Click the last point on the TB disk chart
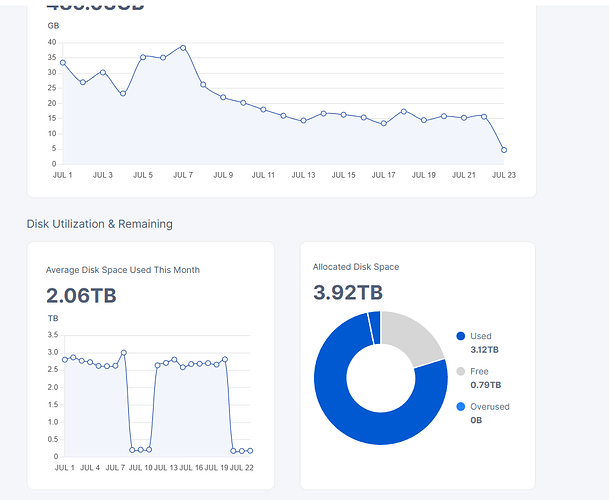The image size is (609, 500). point(250,451)
